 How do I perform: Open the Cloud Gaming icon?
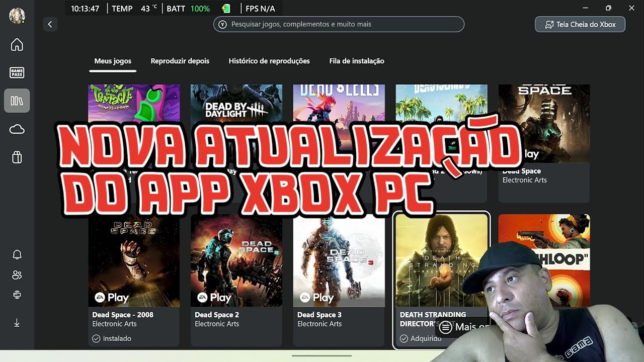coord(17,130)
